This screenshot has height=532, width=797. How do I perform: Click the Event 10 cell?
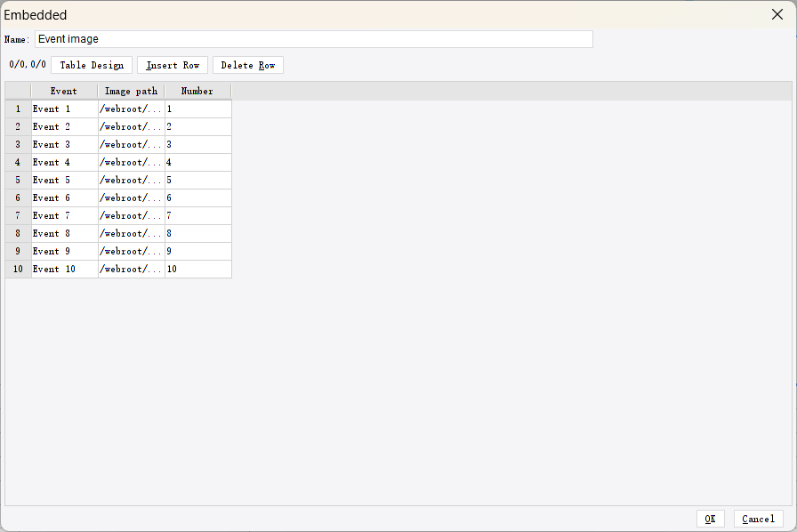pyautogui.click(x=62, y=269)
